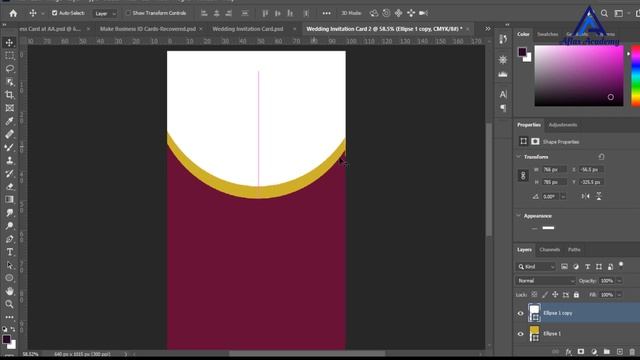640x360 pixels.
Task: Select the Frame tool
Action: (9, 108)
